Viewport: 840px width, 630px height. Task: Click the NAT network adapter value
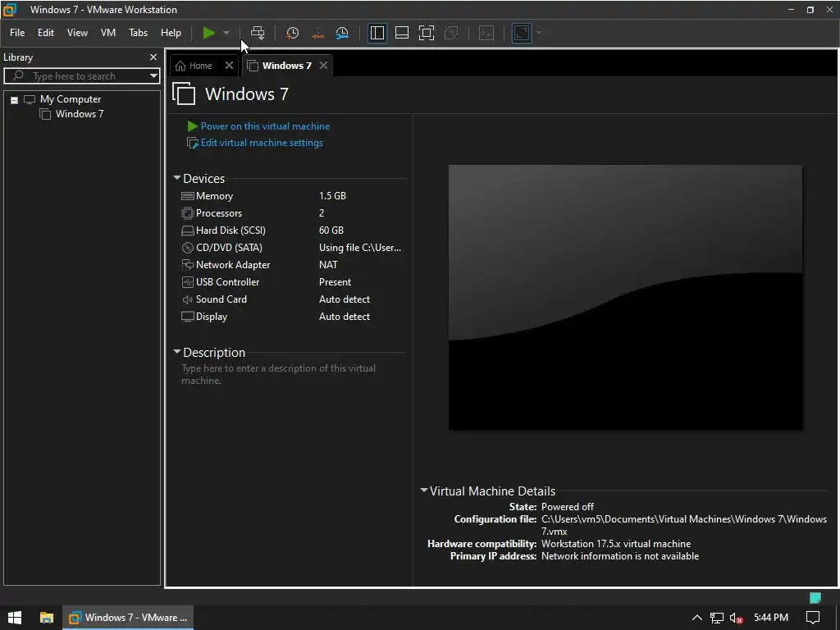click(x=328, y=265)
